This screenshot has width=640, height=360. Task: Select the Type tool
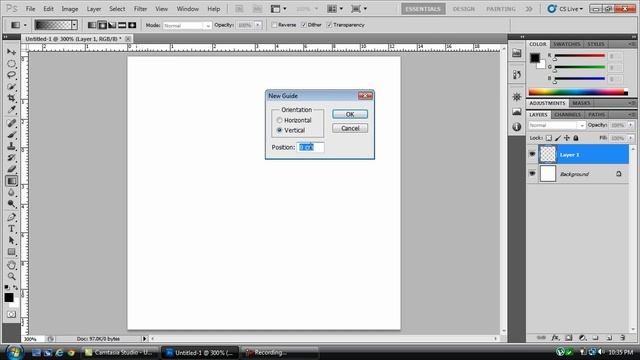[11, 229]
